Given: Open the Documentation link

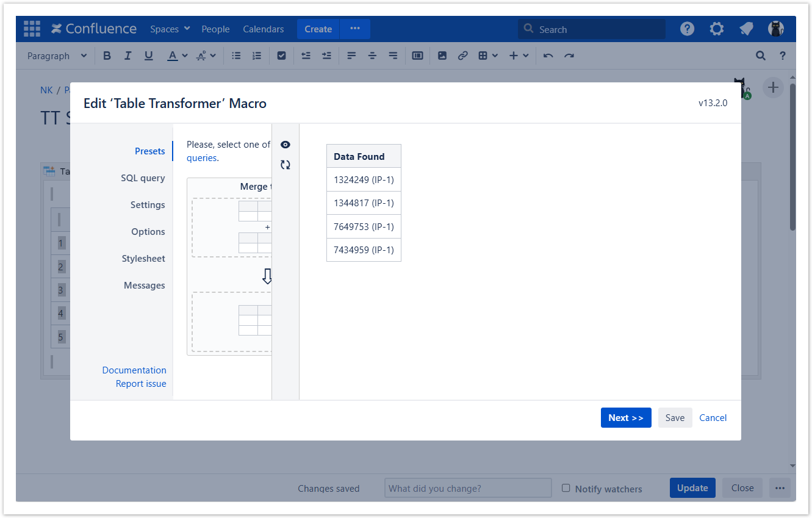Looking at the screenshot, I should point(134,370).
